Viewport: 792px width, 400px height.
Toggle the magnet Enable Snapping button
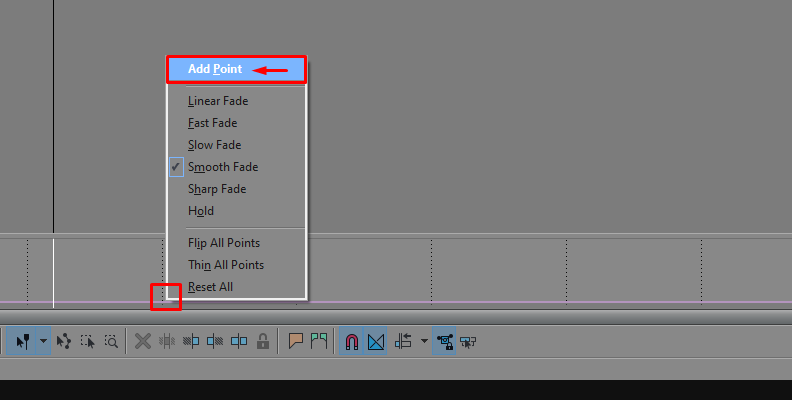[x=352, y=341]
